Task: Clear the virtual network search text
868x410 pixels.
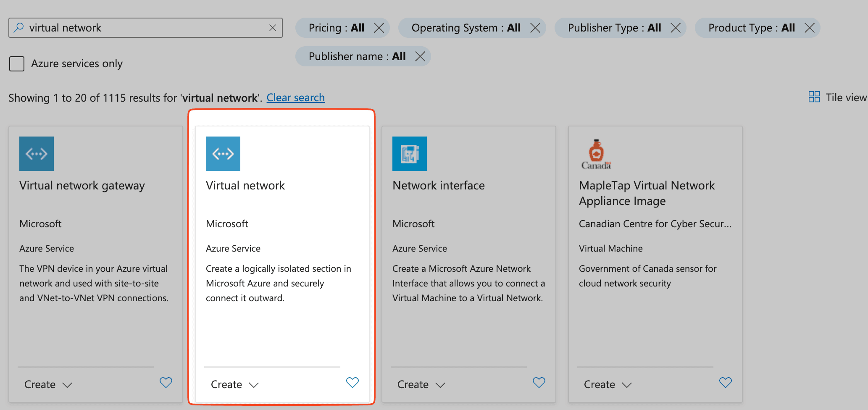Action: 273,28
